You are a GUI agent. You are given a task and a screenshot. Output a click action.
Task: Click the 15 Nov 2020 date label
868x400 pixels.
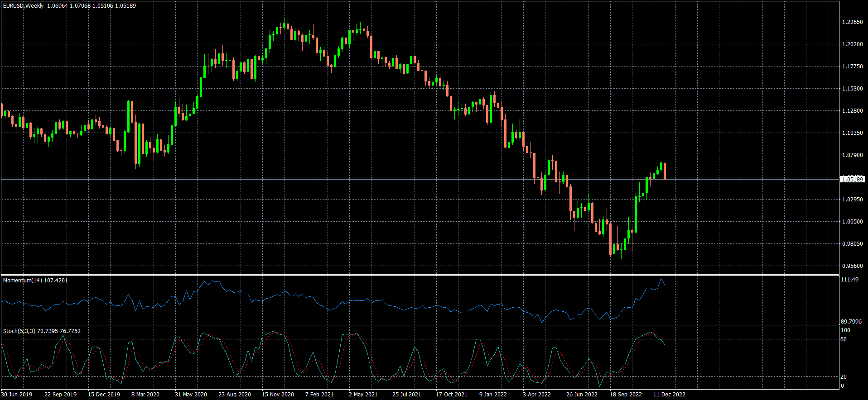coord(278,395)
